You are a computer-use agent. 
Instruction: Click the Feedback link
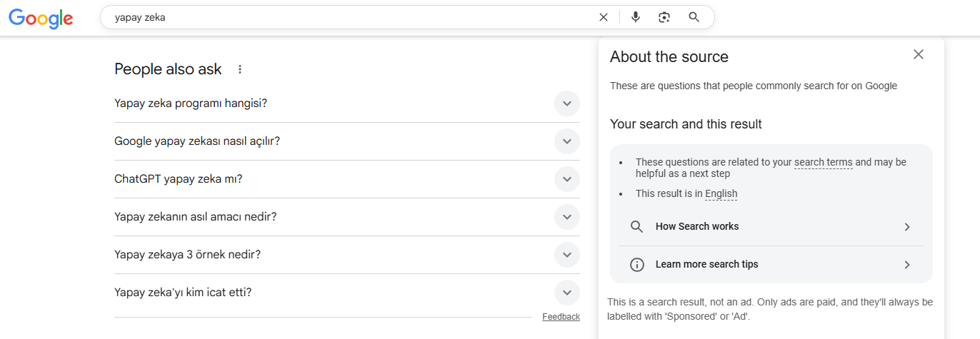coord(561,317)
